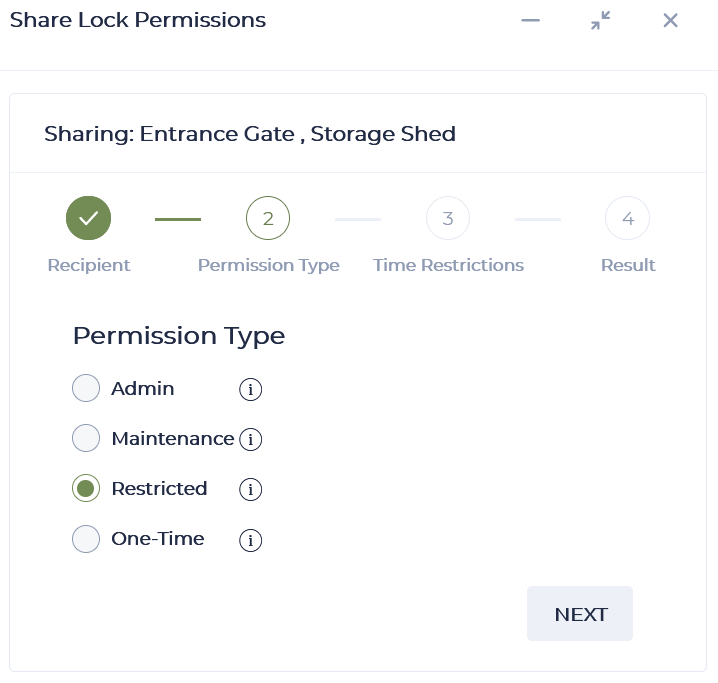Select the One-Time radio button
The height and width of the screenshot is (683, 718).
(86, 539)
